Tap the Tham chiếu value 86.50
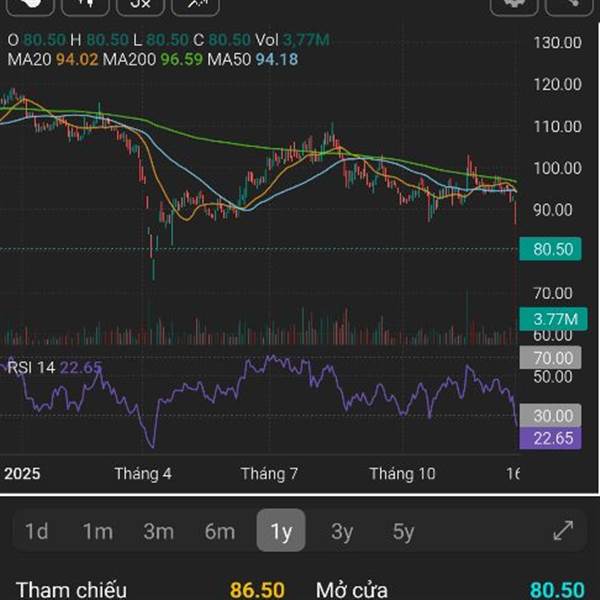 pos(257,590)
